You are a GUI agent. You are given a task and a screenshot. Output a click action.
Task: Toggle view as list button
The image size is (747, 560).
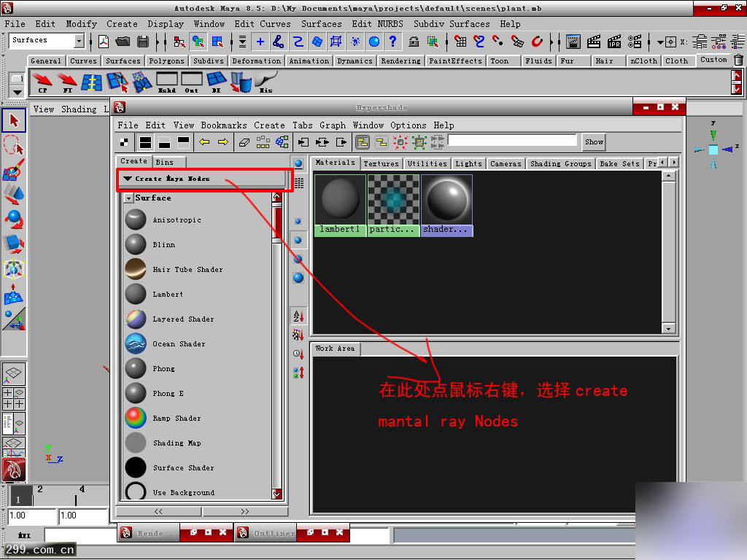tap(298, 183)
